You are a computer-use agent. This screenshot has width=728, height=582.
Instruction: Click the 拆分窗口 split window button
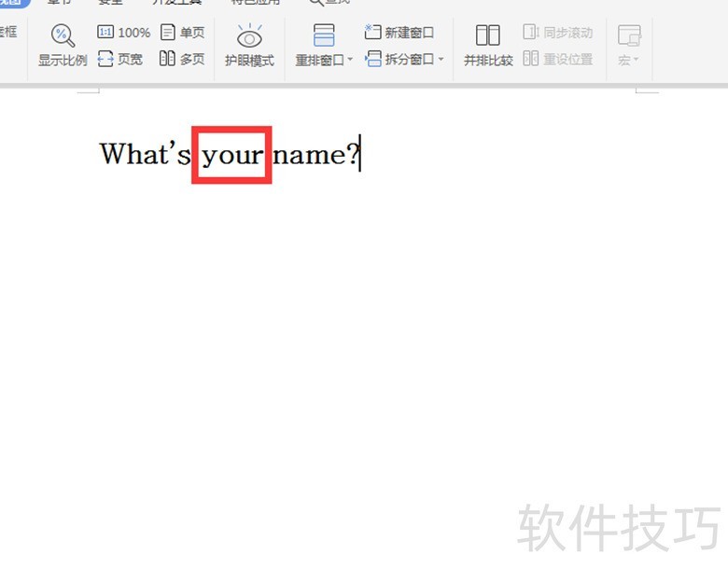point(399,59)
